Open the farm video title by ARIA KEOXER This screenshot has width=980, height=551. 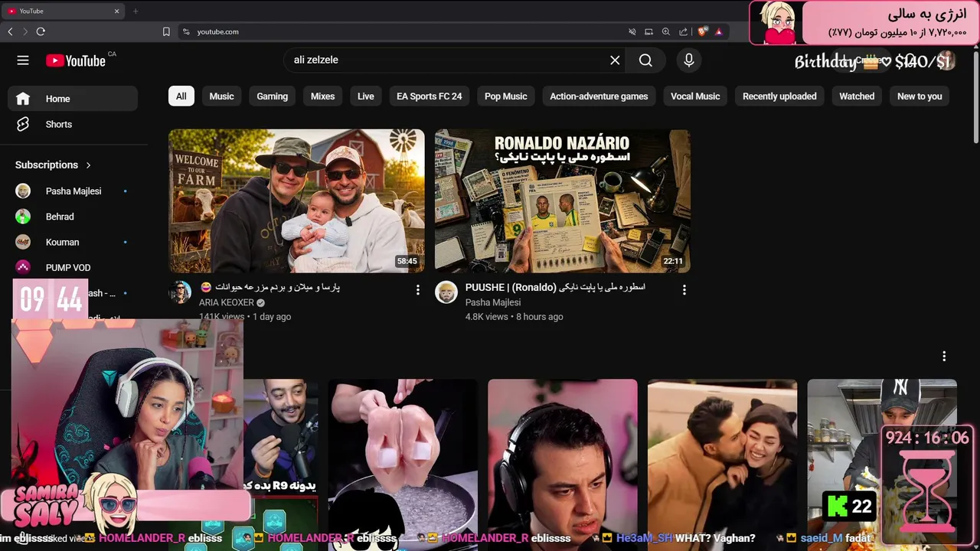pos(269,287)
